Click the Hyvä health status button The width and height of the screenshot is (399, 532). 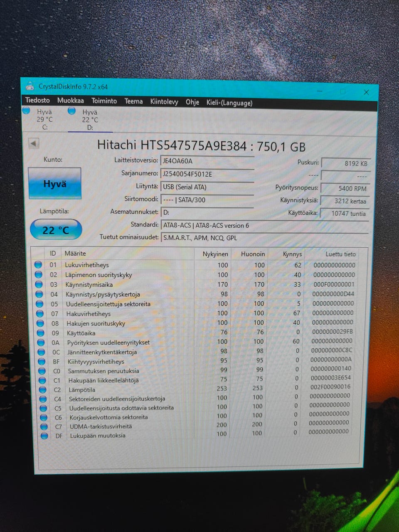[x=54, y=184]
